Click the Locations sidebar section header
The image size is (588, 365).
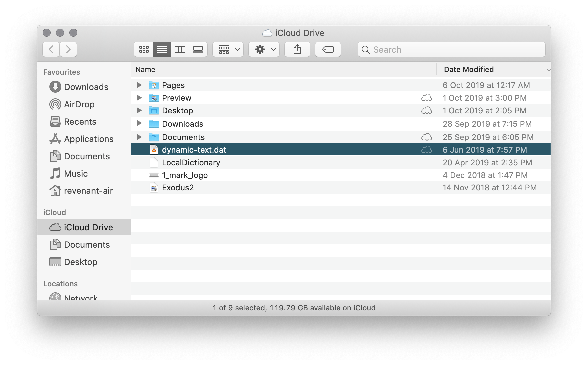(60, 284)
